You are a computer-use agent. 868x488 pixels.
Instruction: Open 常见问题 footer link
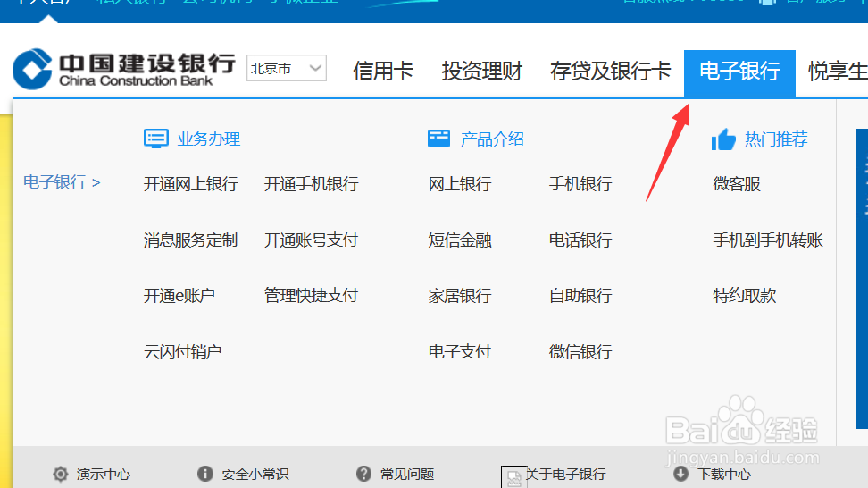[407, 475]
